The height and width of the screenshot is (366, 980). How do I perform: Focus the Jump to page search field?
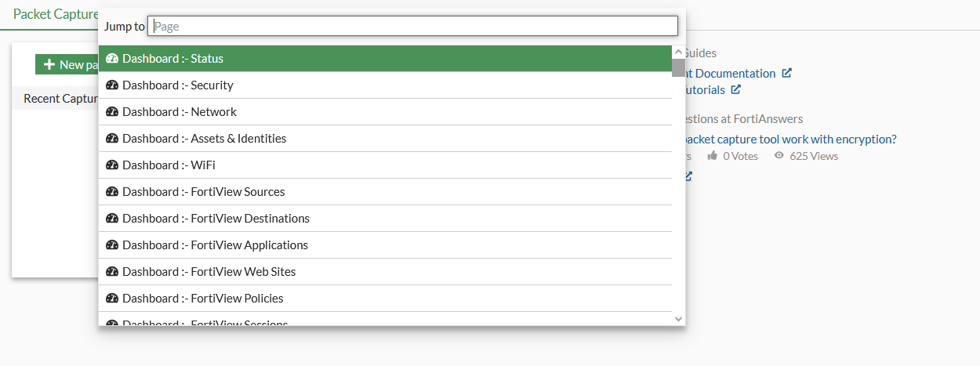[x=412, y=27]
